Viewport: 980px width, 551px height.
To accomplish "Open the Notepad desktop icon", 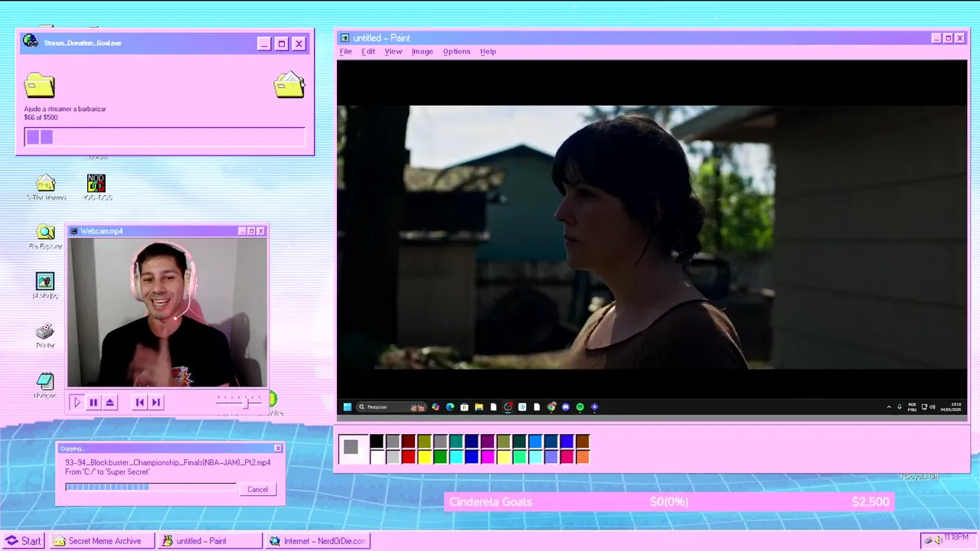I will pos(45,385).
